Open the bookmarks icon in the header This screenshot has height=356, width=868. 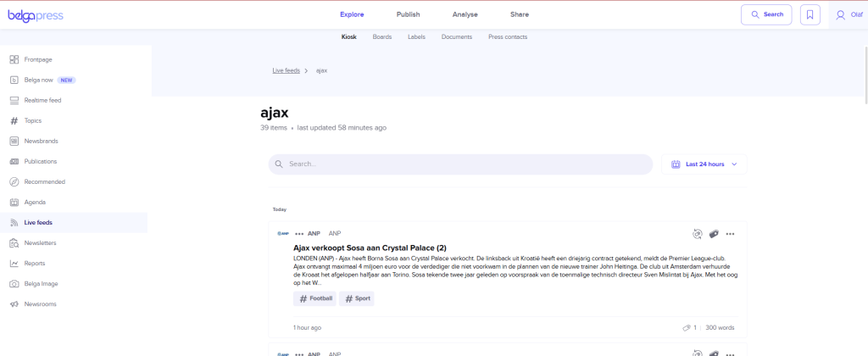click(810, 14)
